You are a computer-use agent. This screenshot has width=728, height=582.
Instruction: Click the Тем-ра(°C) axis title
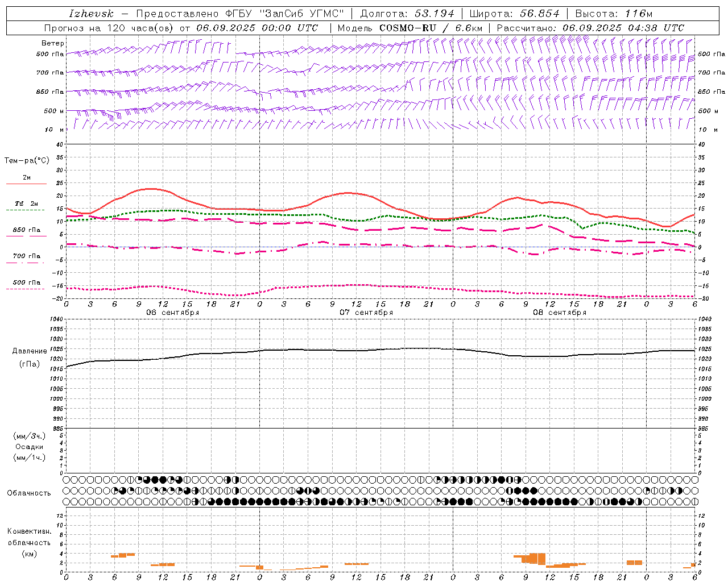pos(27,161)
